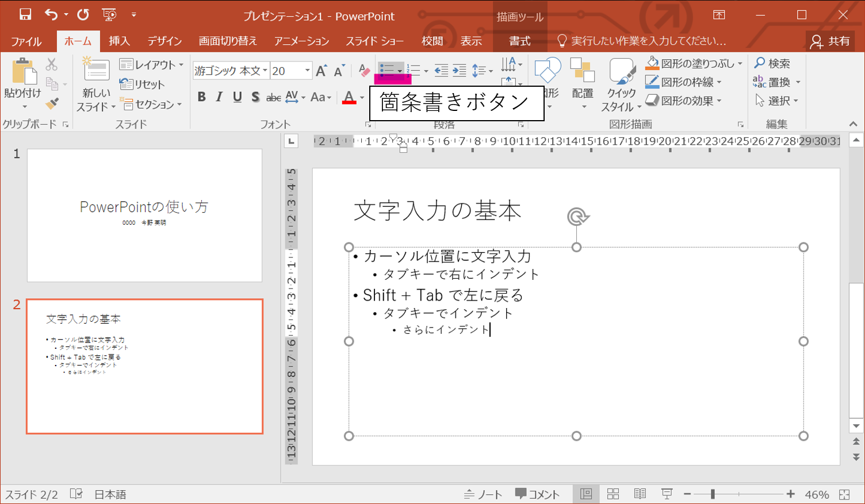Open the ribbon display options icon
Screen dimensions: 865x504
coord(719,15)
